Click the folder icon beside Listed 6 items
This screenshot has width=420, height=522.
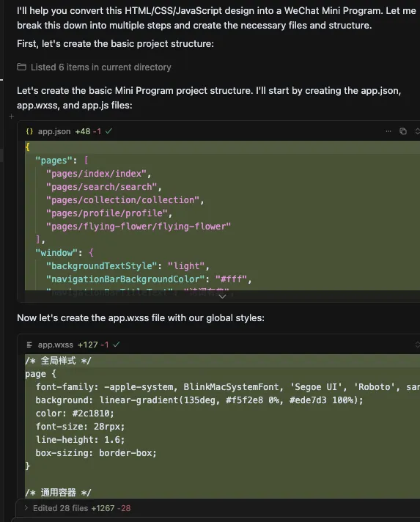coord(22,67)
